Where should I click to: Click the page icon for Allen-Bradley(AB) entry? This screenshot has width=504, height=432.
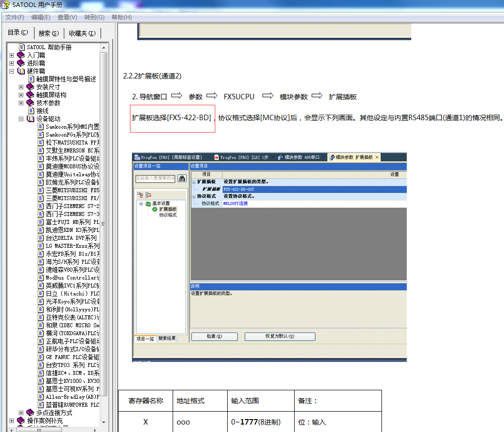[41, 397]
